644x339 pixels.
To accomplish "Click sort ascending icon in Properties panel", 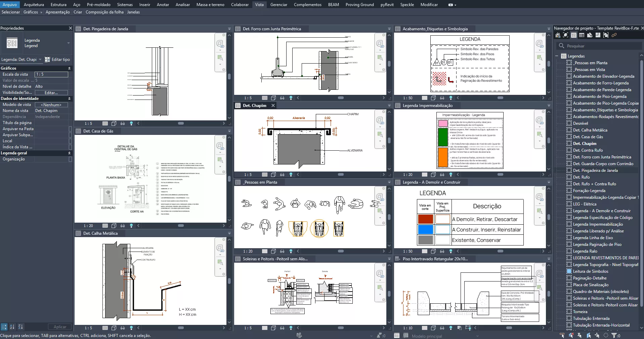I will 12,327.
